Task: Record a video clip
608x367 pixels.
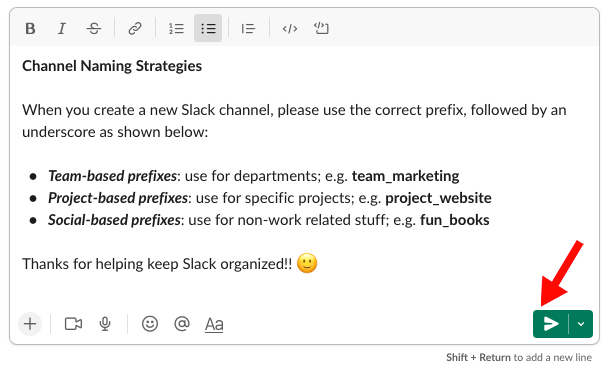Action: point(73,324)
